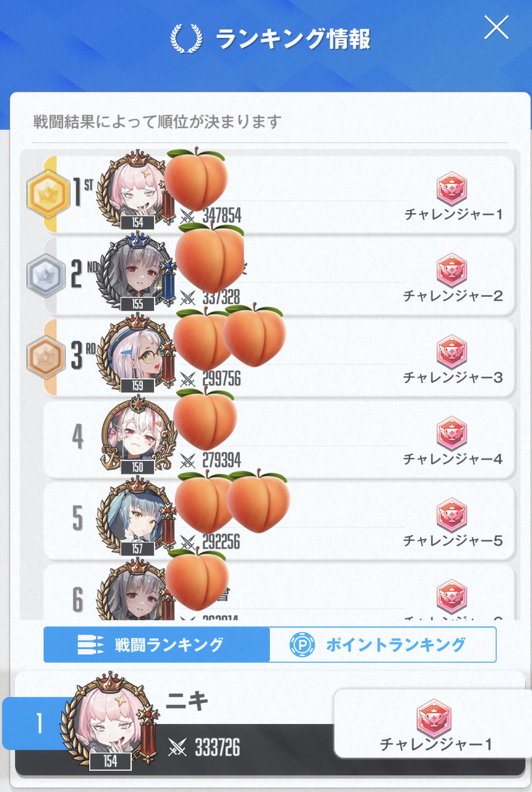Tap チャレンジャー5 trophy badge icon
532x792 pixels.
tap(452, 515)
